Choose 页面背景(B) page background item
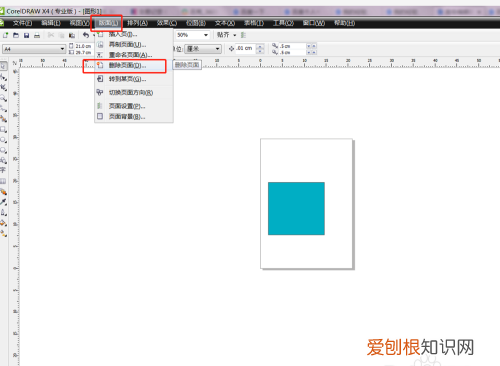This screenshot has width=500, height=366. click(134, 116)
